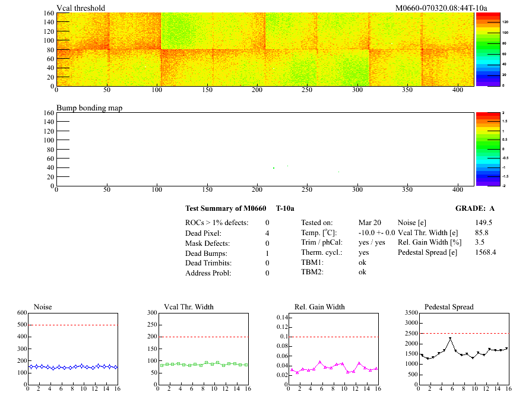Screen dimensions: 532x399
Task: Select the Pedestal Spread value 1568.4
Action: point(486,253)
